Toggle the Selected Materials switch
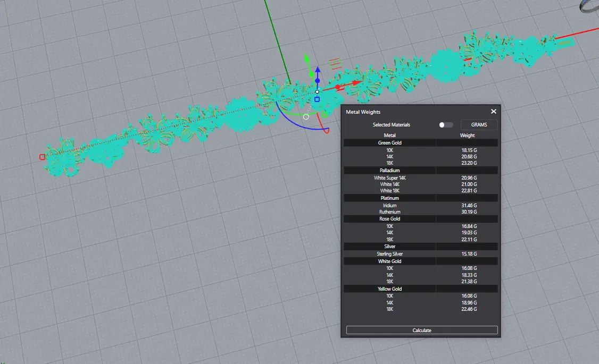 coord(446,125)
